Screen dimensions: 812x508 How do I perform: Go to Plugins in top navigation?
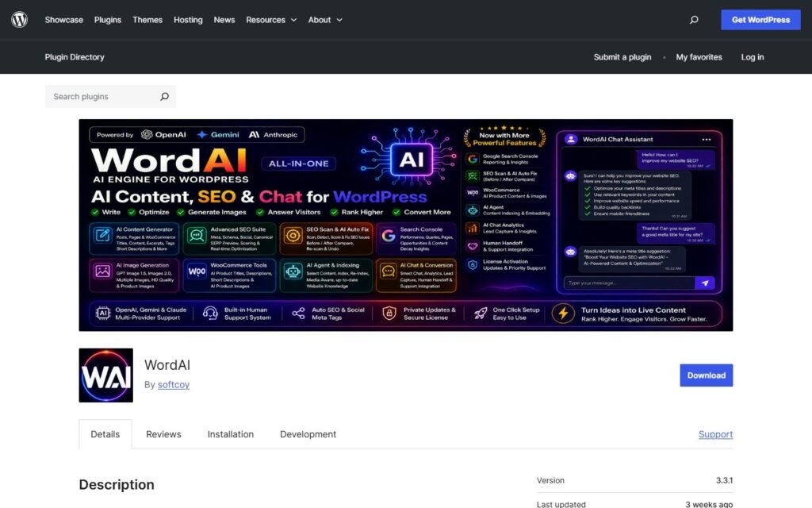pyautogui.click(x=108, y=20)
